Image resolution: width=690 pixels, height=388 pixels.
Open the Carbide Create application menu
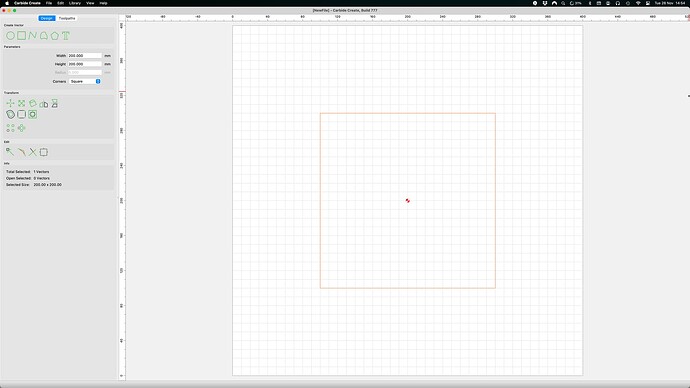click(27, 3)
